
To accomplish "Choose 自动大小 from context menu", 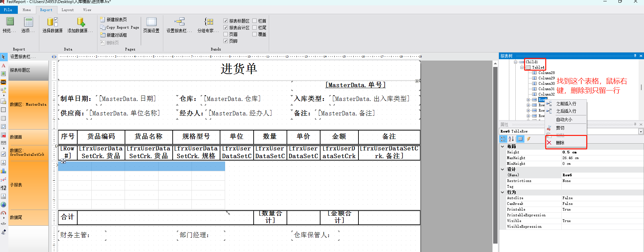I will tap(566, 119).
